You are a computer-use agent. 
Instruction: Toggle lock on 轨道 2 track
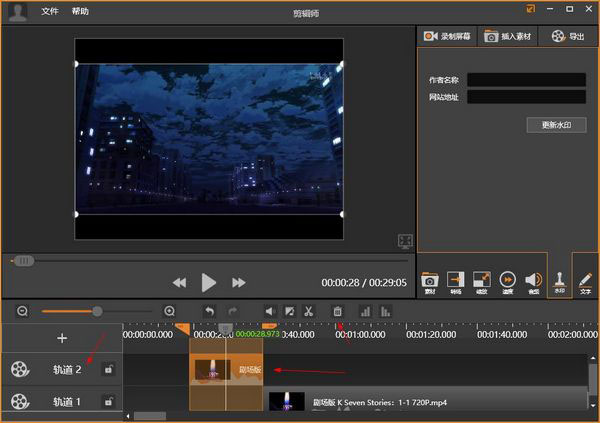(x=108, y=369)
